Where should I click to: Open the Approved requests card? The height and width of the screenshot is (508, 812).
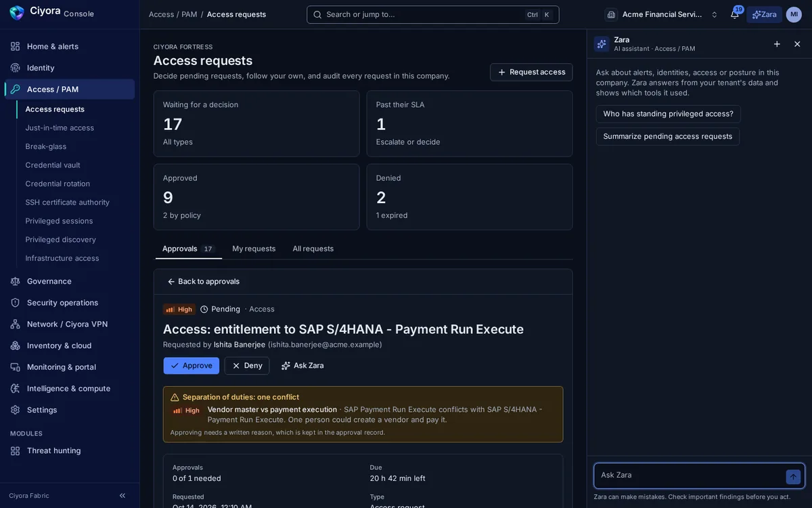tap(256, 197)
